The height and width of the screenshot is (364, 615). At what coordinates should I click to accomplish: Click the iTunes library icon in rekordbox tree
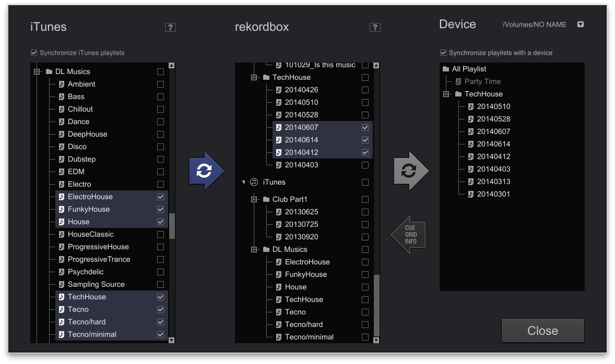254,182
